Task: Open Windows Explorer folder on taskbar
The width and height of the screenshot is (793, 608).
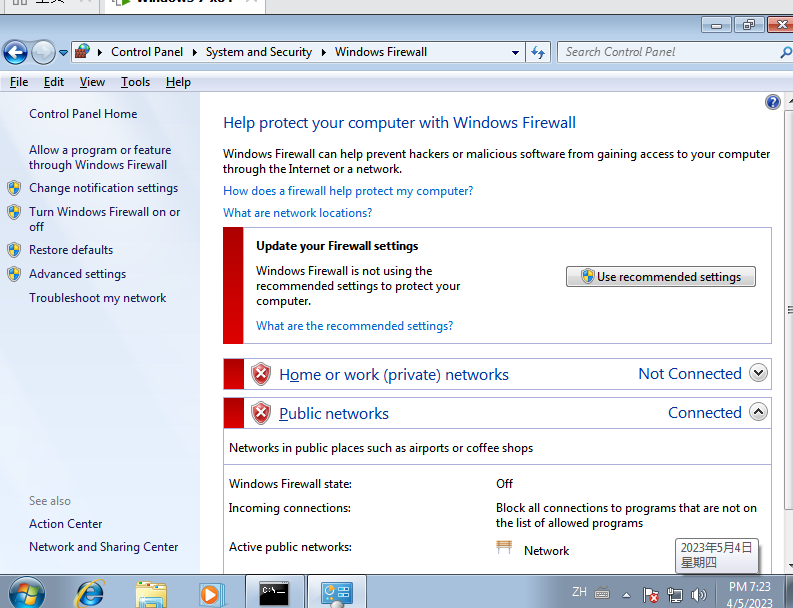Action: 151,593
